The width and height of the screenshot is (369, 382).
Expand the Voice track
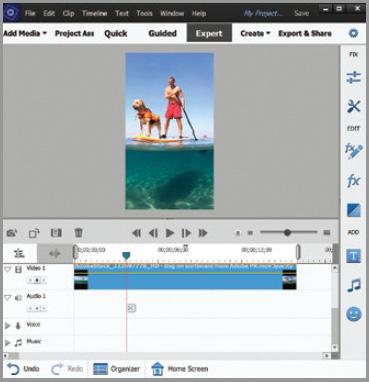7,326
